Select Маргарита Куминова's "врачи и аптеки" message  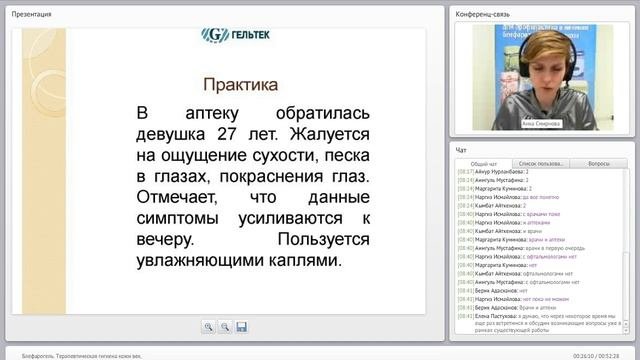point(511,240)
